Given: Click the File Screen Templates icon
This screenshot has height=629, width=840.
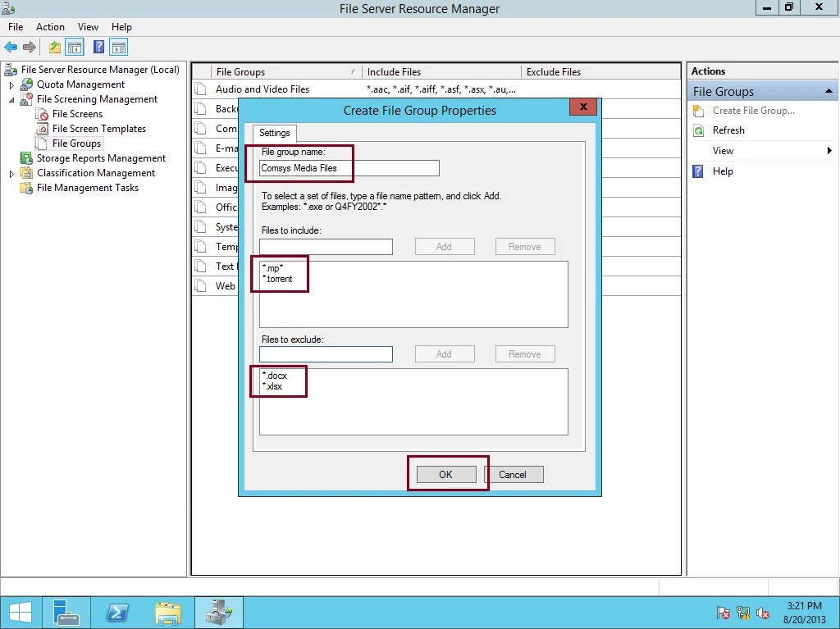Looking at the screenshot, I should 43,129.
